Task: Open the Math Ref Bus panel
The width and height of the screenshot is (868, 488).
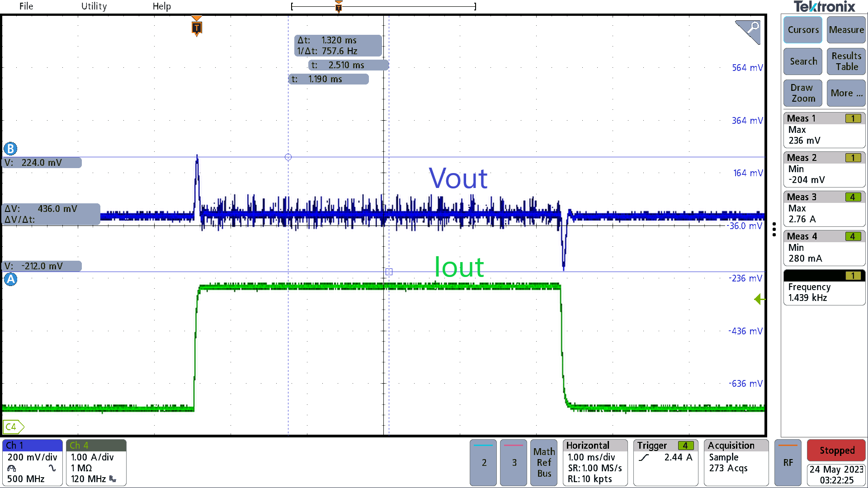Action: point(543,462)
